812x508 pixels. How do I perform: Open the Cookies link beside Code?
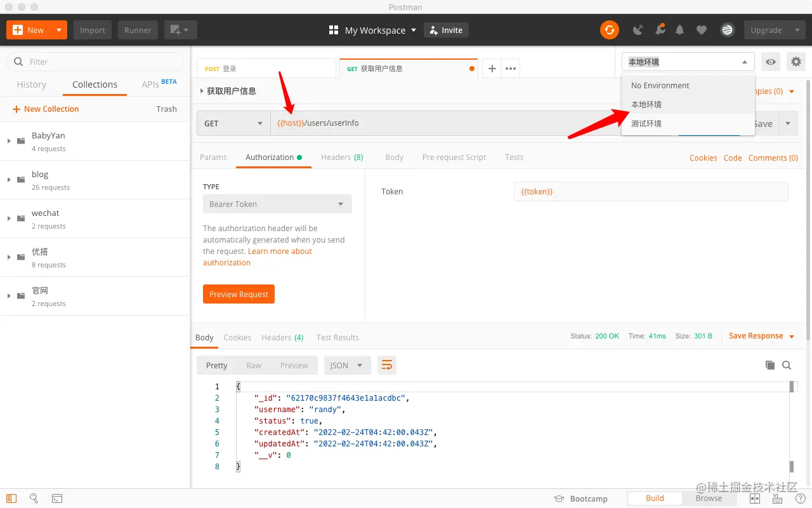click(704, 157)
